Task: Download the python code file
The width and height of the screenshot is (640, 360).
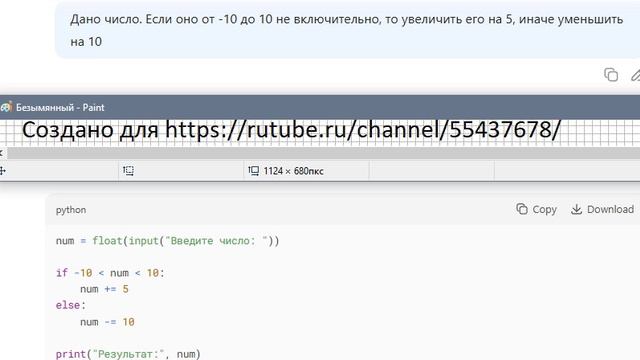Action: pos(602,209)
